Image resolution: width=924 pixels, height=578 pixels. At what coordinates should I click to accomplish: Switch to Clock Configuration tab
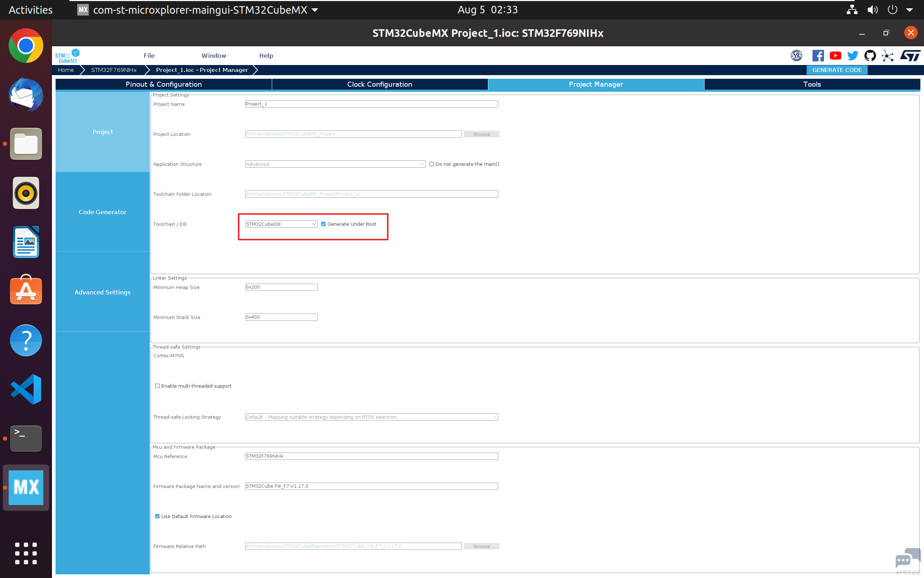tap(380, 85)
